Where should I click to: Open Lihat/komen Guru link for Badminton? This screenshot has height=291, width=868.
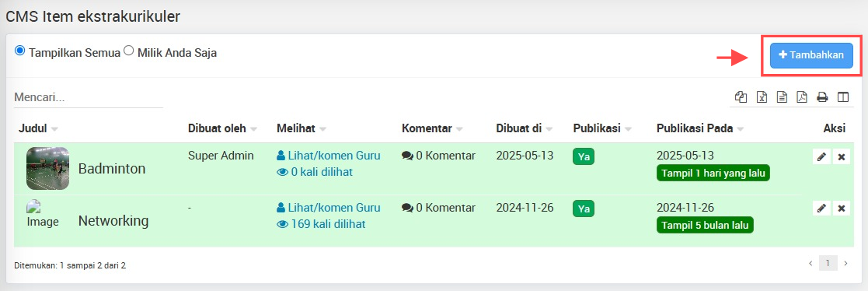tap(329, 156)
